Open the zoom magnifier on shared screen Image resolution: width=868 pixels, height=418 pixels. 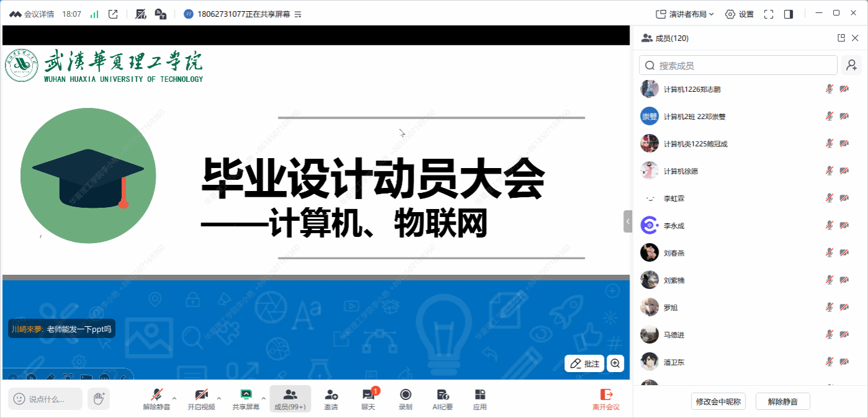tap(615, 363)
